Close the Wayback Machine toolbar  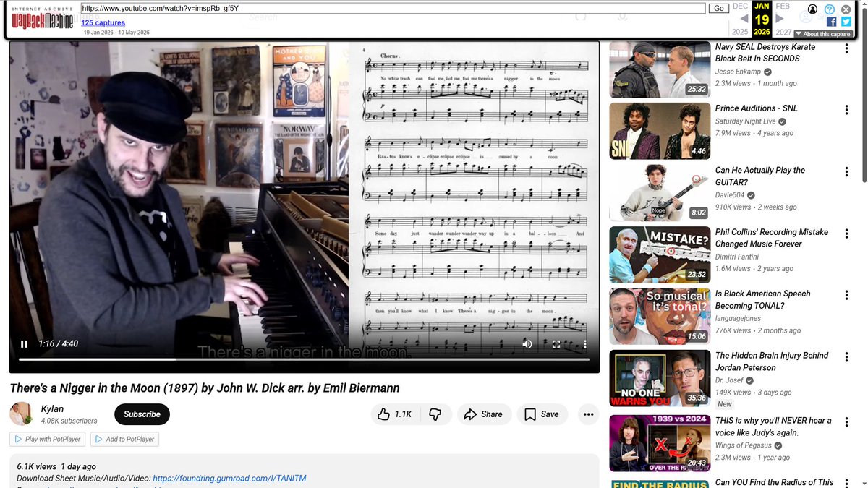(846, 9)
